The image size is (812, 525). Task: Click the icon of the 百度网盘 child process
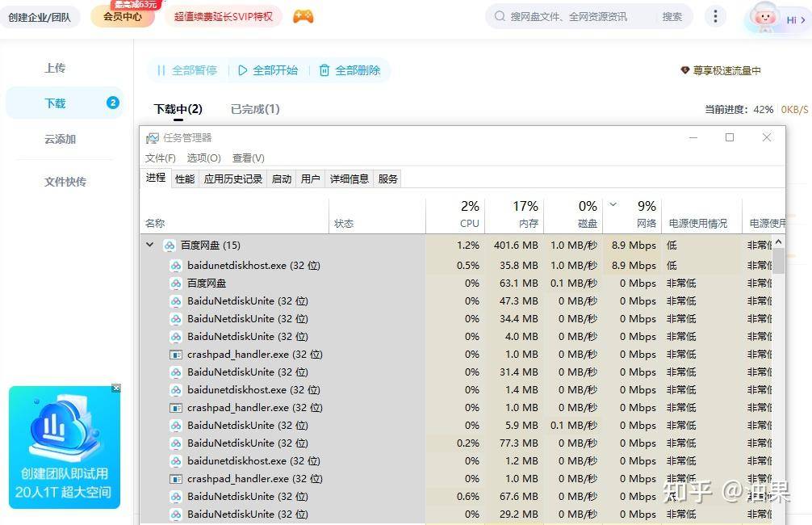tap(176, 283)
